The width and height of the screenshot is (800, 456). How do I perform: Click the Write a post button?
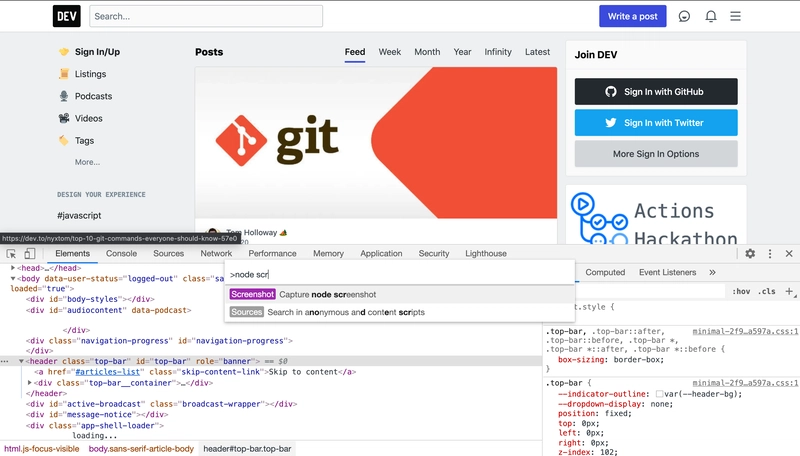[x=633, y=16]
